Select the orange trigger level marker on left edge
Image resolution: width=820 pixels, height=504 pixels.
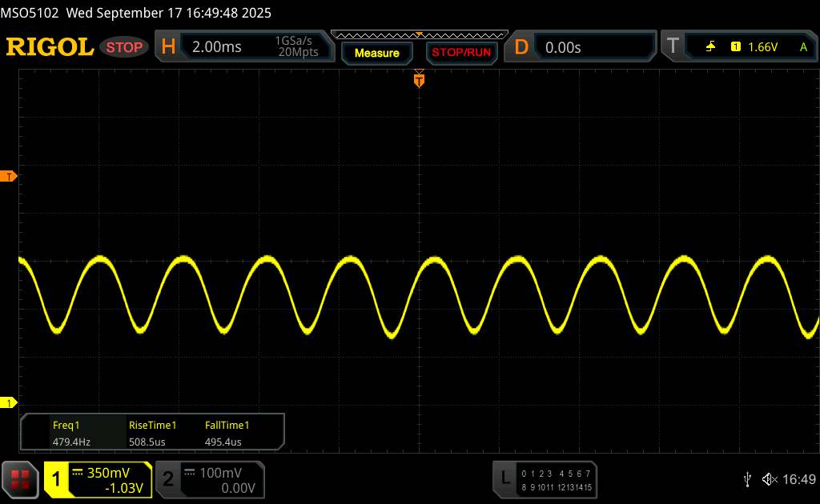coord(10,176)
